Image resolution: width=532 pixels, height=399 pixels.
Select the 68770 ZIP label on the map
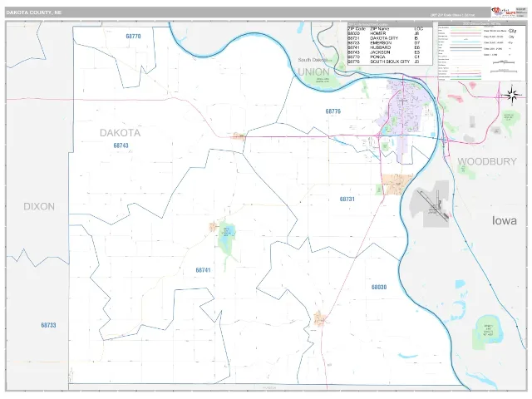pos(133,37)
